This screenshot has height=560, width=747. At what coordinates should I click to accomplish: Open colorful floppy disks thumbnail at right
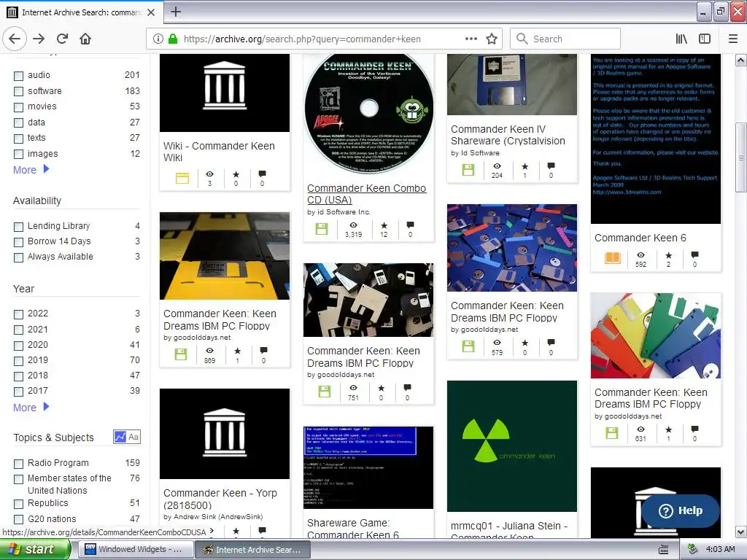[x=656, y=335]
